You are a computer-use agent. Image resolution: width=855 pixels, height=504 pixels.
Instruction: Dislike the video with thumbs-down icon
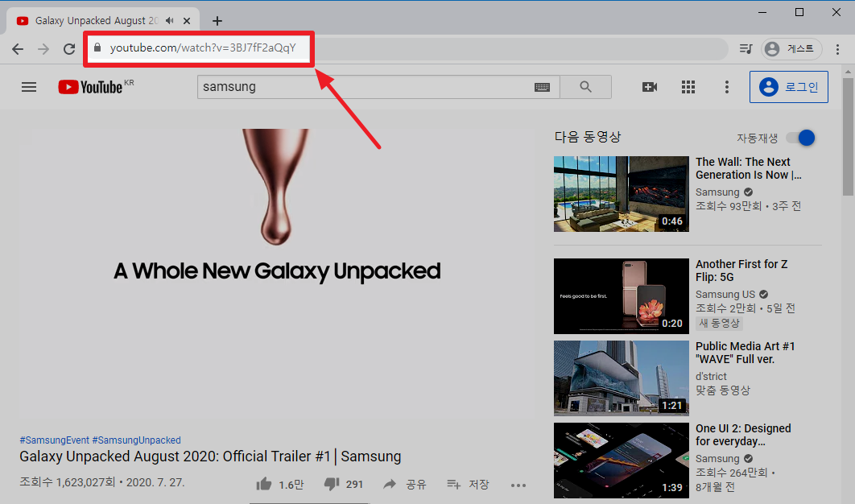(332, 484)
